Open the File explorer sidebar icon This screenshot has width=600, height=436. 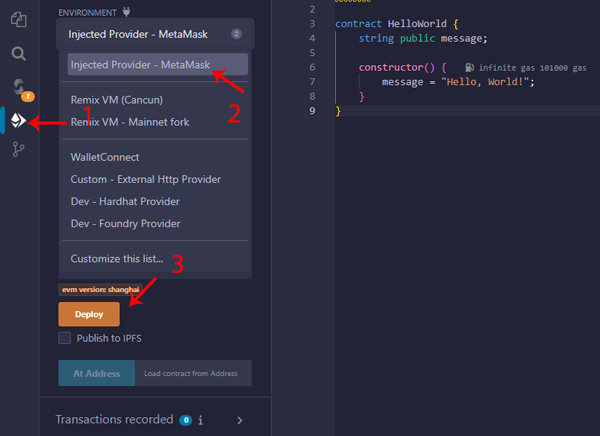pos(18,19)
